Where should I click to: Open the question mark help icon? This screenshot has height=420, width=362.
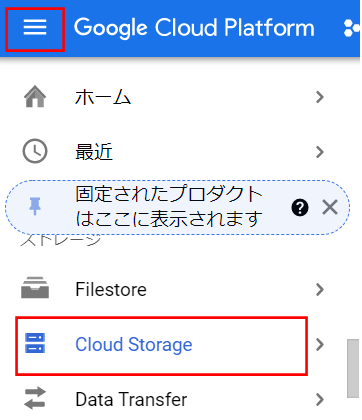tap(300, 208)
